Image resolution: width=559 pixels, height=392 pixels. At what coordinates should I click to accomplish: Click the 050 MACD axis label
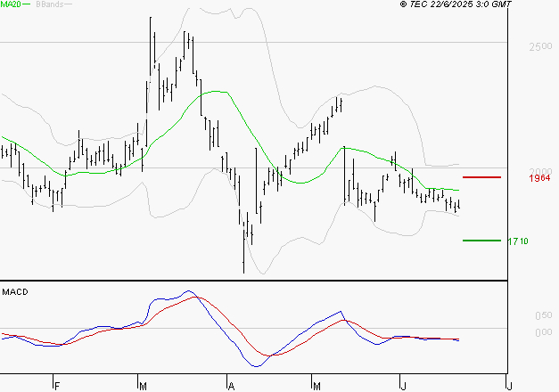coord(544,315)
